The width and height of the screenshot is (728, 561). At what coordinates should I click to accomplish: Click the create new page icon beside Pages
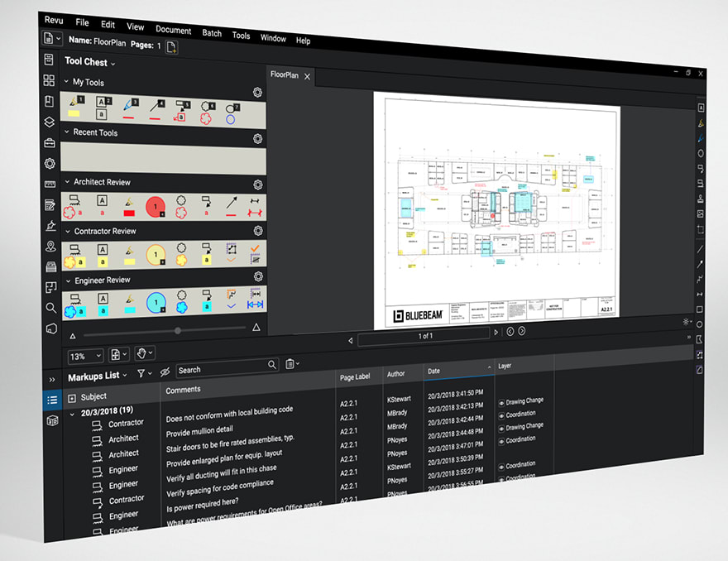[x=171, y=46]
